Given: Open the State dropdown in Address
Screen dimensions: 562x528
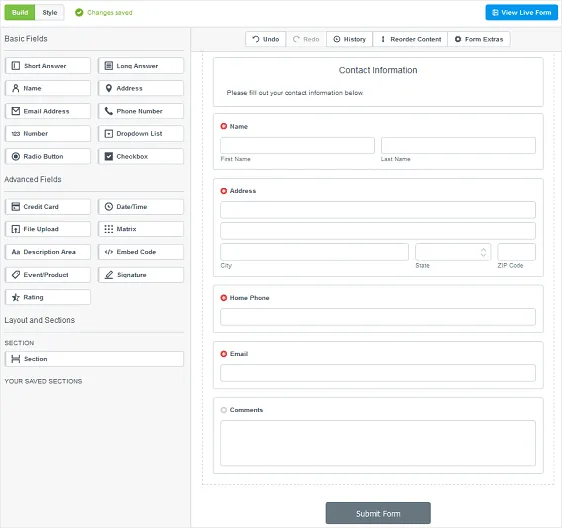Looking at the screenshot, I should tap(453, 252).
